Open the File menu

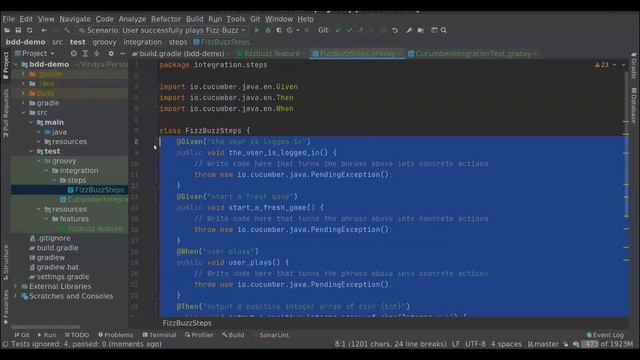point(9,19)
